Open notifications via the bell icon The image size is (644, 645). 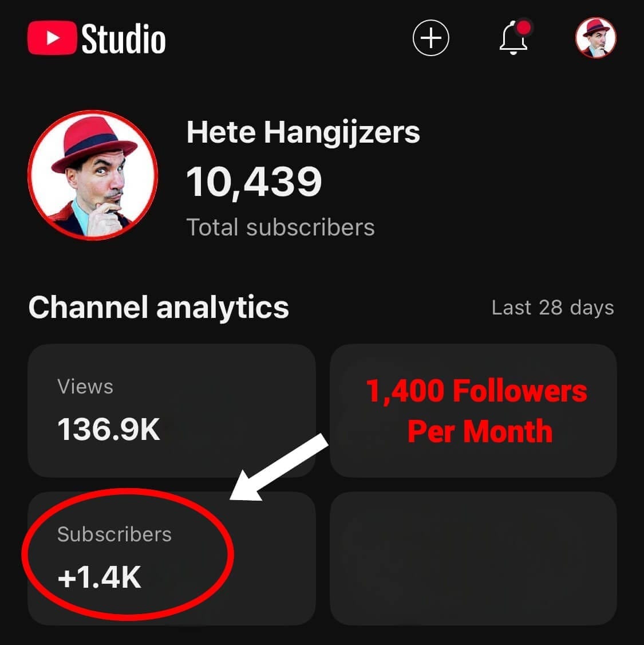click(513, 39)
